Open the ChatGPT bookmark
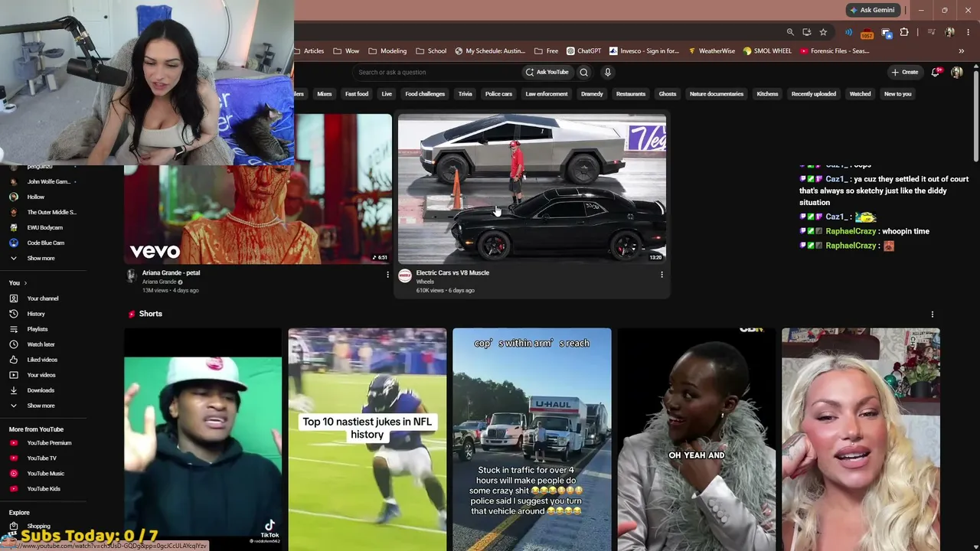The width and height of the screenshot is (980, 551). pyautogui.click(x=584, y=51)
